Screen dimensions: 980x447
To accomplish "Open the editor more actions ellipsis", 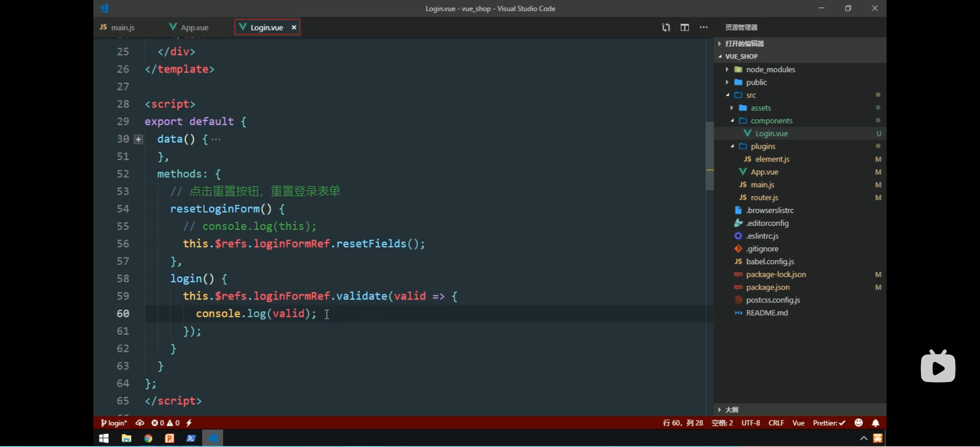I will point(703,27).
